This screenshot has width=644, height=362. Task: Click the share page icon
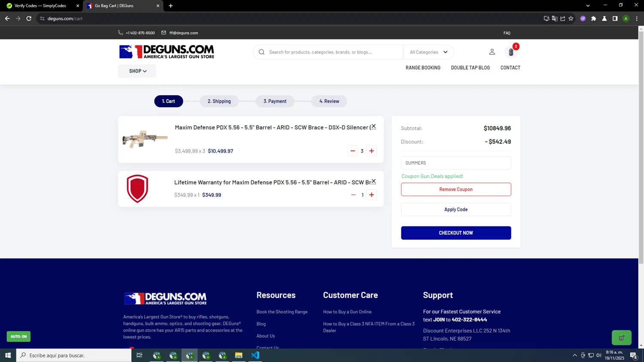(563, 18)
